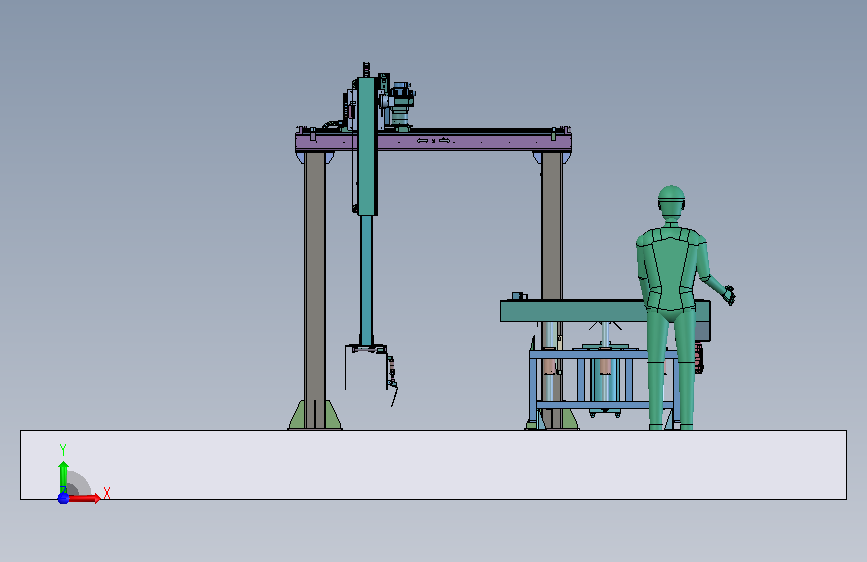Select the servo motor atop the gantry carriage

[401, 104]
